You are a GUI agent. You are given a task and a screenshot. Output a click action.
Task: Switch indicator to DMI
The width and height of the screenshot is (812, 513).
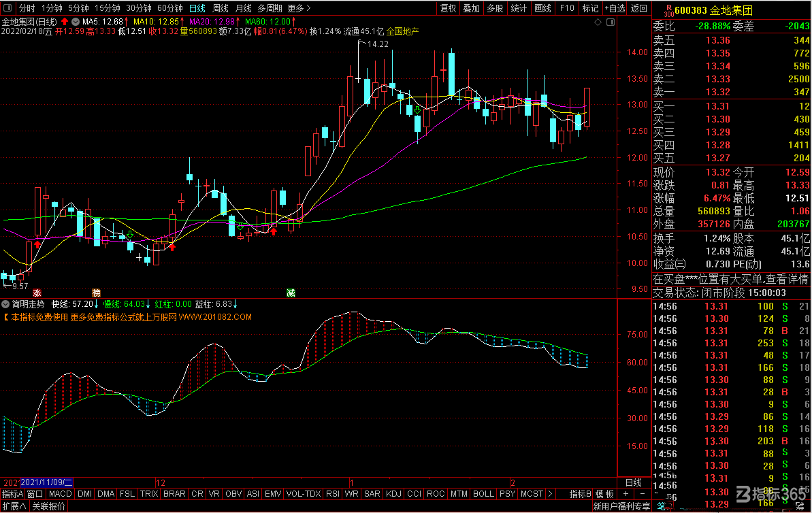tap(84, 494)
